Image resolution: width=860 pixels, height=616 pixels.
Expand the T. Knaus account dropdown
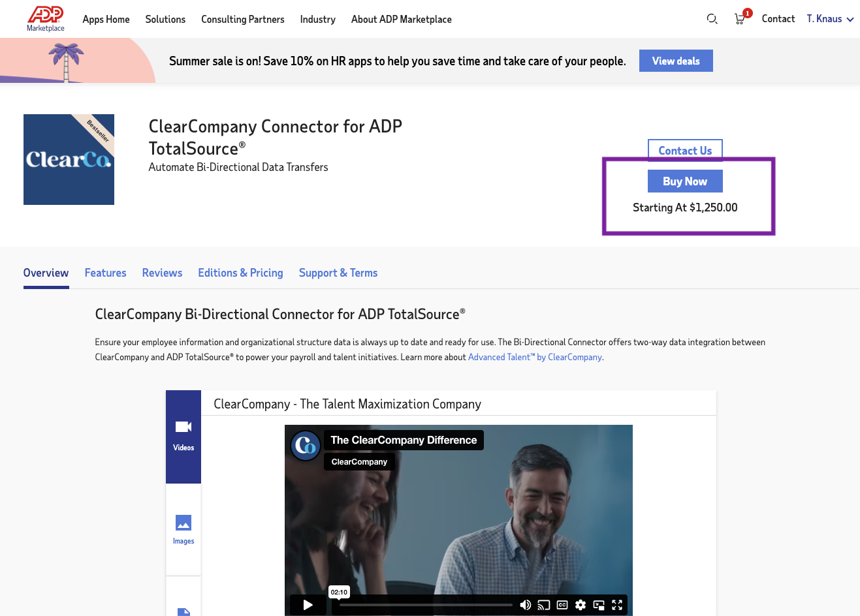830,19
